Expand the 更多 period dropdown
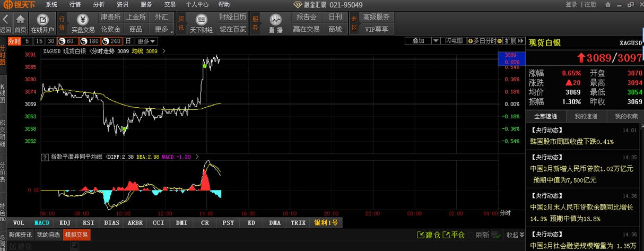Viewport: 644px width, 251px height. point(146,41)
